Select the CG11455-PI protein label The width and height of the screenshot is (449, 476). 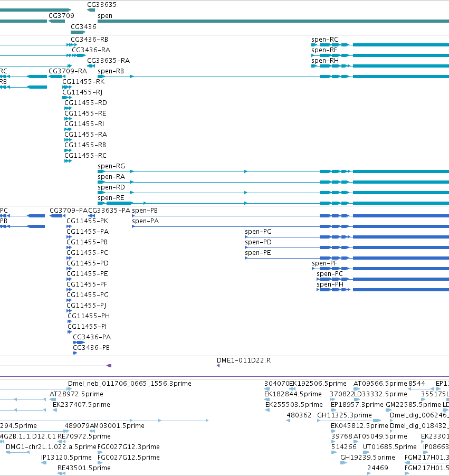(x=87, y=327)
